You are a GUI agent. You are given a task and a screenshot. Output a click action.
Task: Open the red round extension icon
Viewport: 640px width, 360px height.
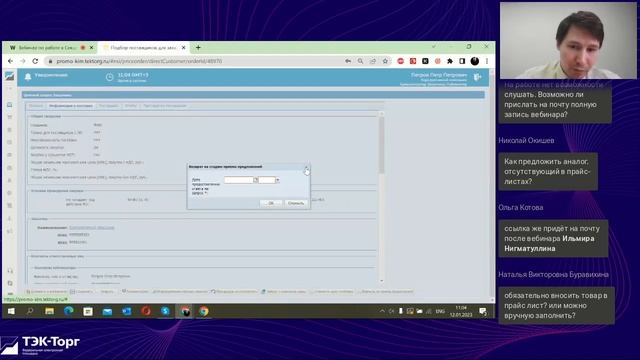[x=400, y=61]
